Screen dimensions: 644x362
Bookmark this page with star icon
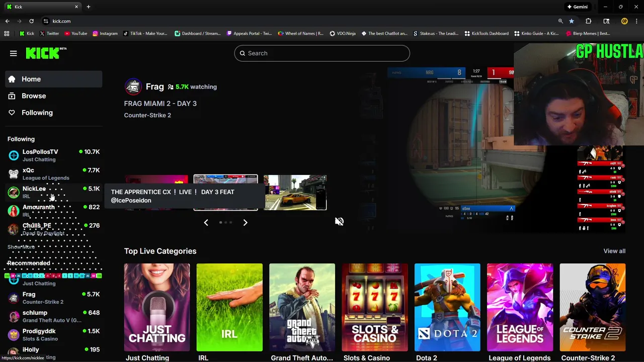[x=572, y=21]
